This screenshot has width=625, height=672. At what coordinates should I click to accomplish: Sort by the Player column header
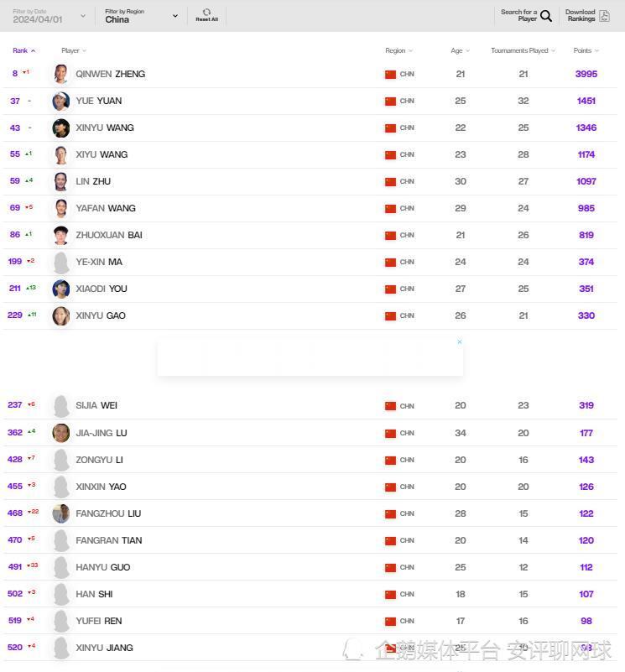click(74, 50)
